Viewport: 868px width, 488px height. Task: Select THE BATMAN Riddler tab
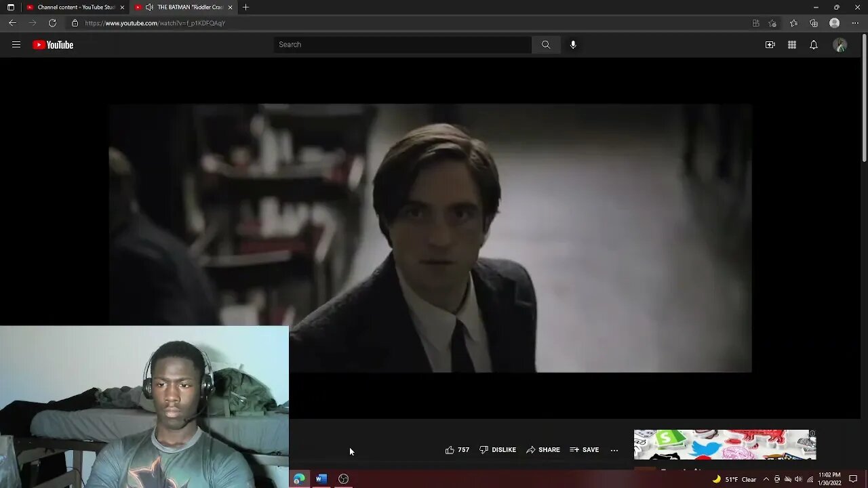(184, 7)
